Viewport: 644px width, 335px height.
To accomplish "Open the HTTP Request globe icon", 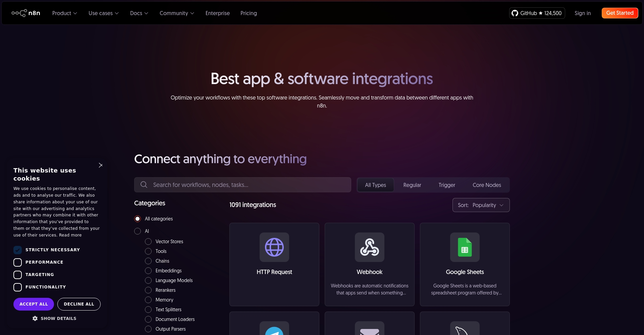I will [274, 247].
